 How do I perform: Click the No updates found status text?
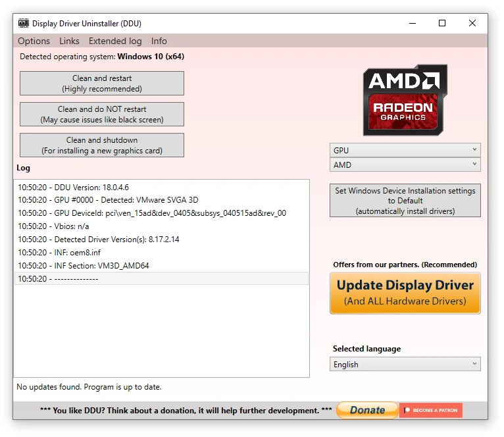click(x=89, y=387)
